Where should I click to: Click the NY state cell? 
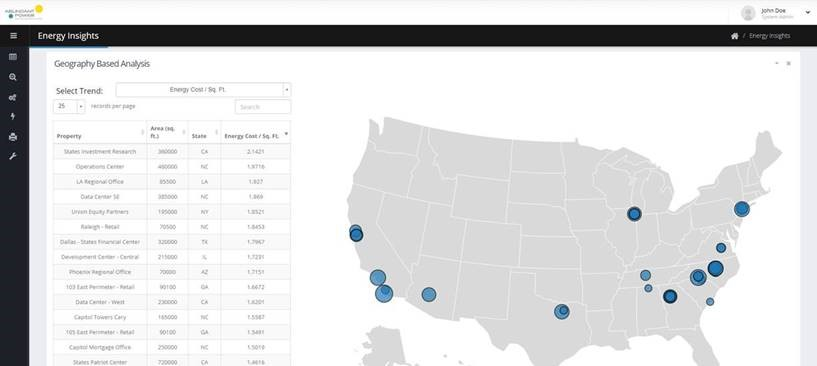tap(204, 212)
